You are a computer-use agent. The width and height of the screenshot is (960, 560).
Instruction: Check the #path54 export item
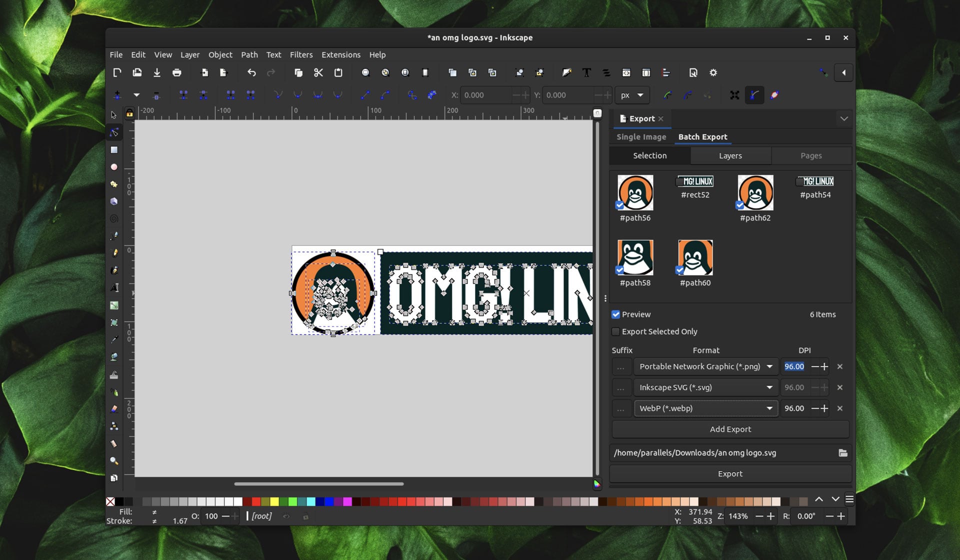pos(800,181)
